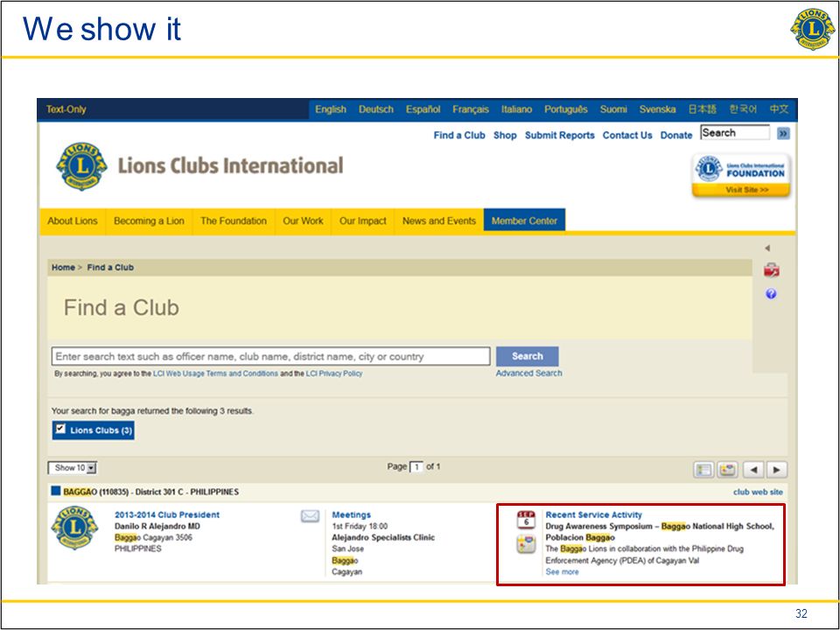Image resolution: width=840 pixels, height=630 pixels.
Task: Click the blue Search button
Action: click(x=527, y=356)
